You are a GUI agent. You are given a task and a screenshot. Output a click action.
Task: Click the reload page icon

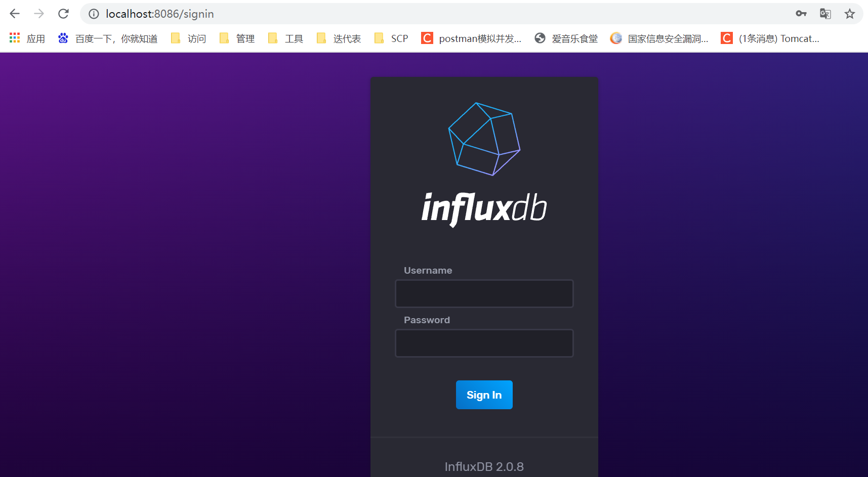tap(63, 14)
